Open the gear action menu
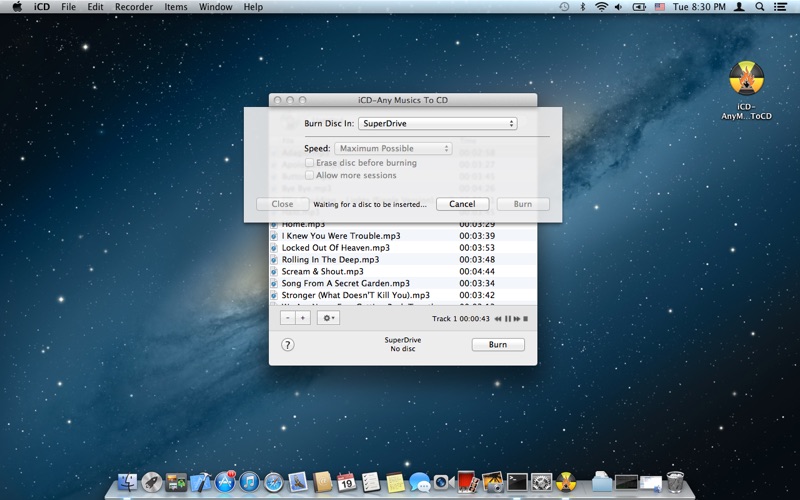This screenshot has height=500, width=800. click(x=328, y=318)
